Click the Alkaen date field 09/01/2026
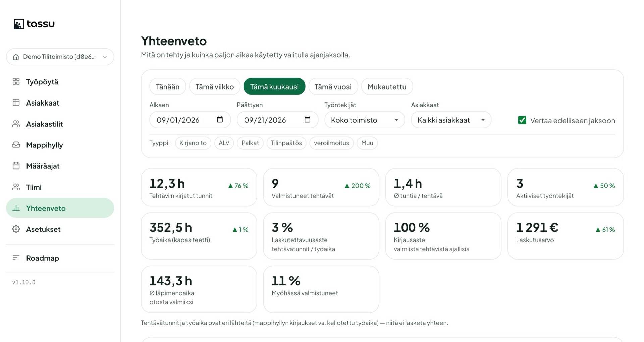 pyautogui.click(x=190, y=120)
